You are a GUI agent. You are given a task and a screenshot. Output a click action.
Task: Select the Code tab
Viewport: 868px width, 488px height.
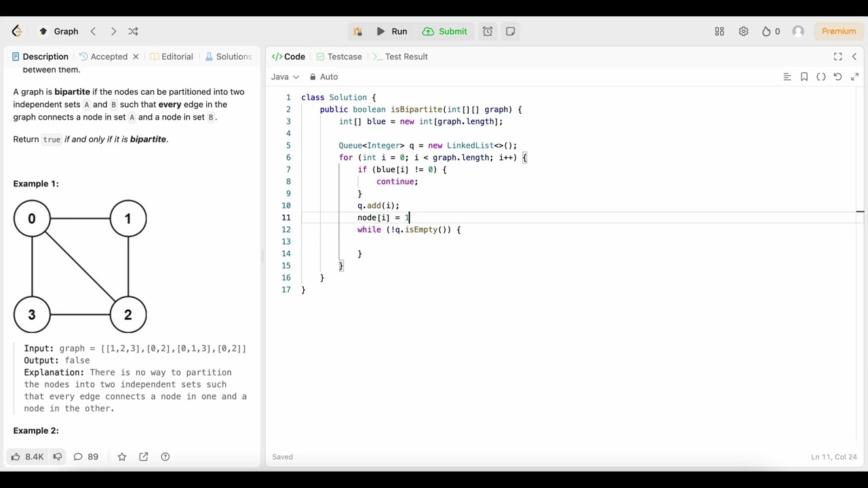288,56
